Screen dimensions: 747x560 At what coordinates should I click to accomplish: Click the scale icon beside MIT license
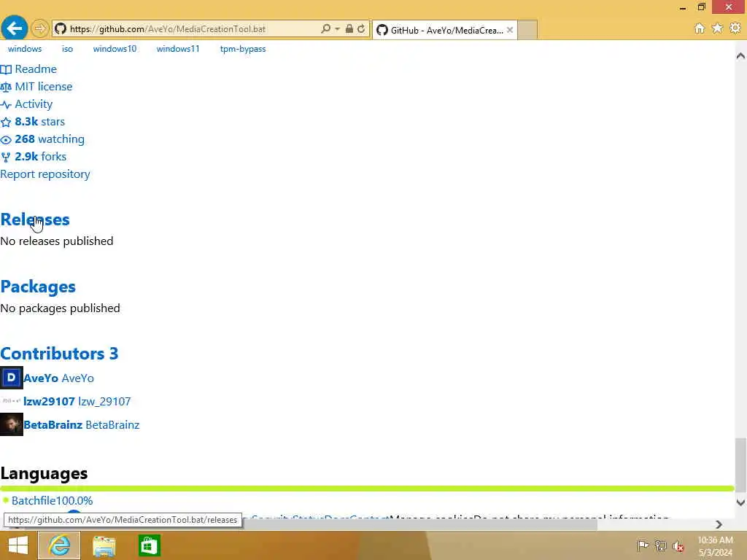6,87
